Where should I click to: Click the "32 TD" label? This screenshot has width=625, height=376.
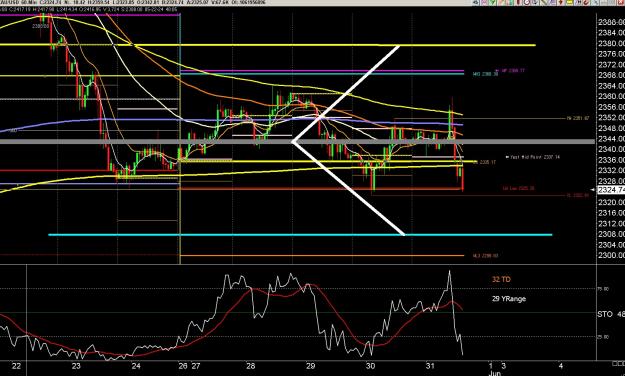[x=501, y=279]
